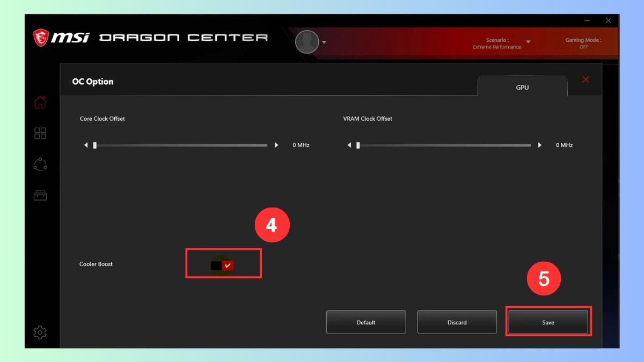This screenshot has width=644, height=362.
Task: Close the OC Option panel with red X
Action: click(586, 79)
